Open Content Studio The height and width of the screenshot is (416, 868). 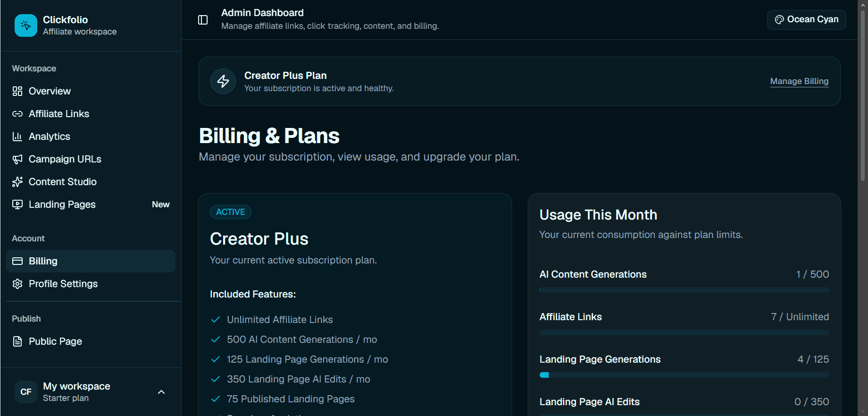[x=91, y=182]
